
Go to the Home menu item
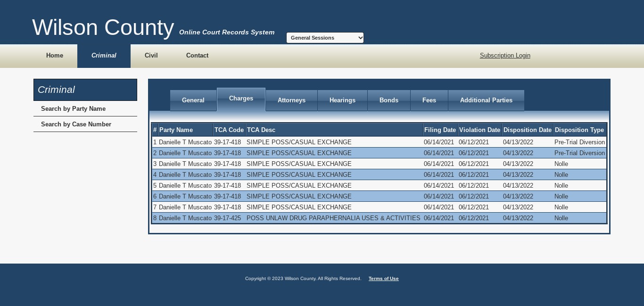(x=55, y=56)
